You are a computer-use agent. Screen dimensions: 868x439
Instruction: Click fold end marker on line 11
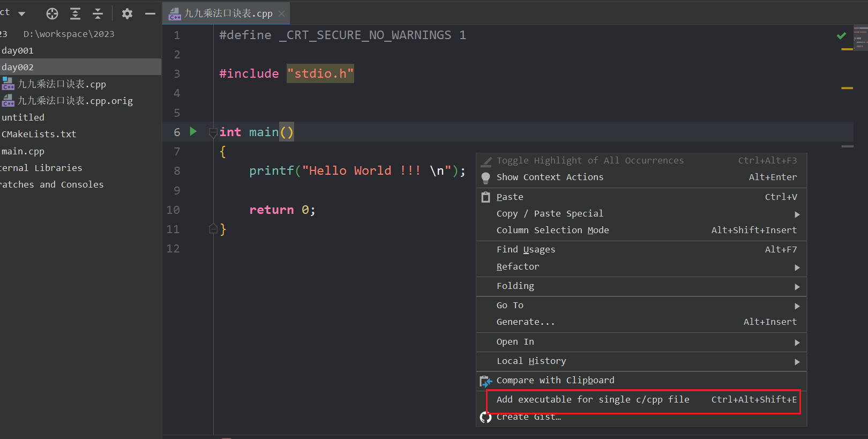pos(213,229)
